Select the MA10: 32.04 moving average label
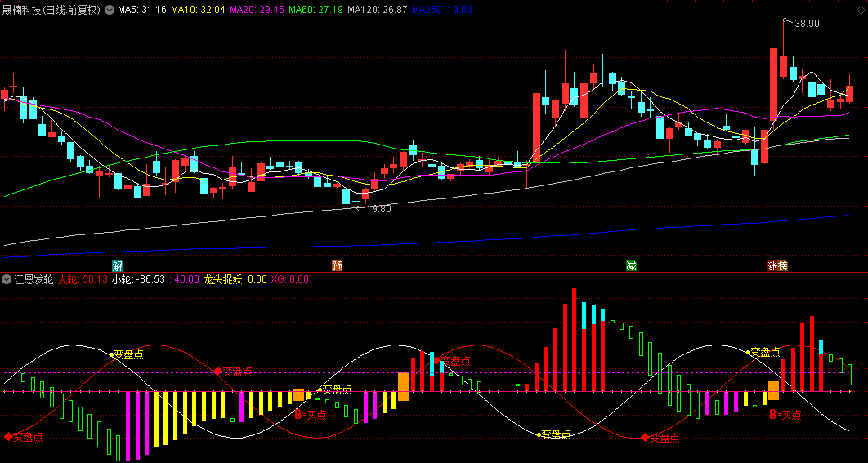 198,10
